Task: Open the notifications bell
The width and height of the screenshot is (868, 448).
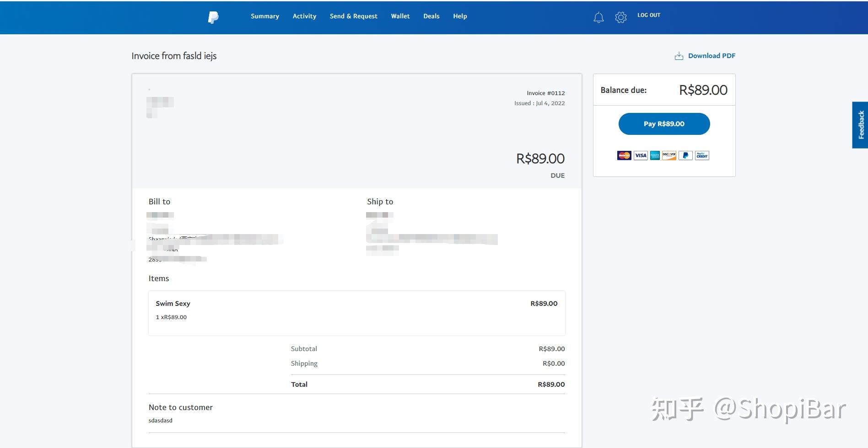Action: (598, 17)
